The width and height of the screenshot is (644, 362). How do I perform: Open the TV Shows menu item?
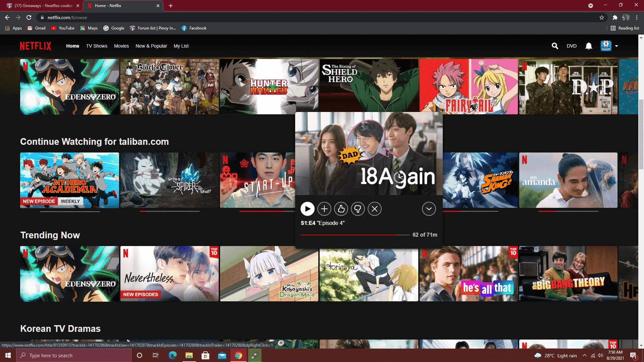click(97, 46)
